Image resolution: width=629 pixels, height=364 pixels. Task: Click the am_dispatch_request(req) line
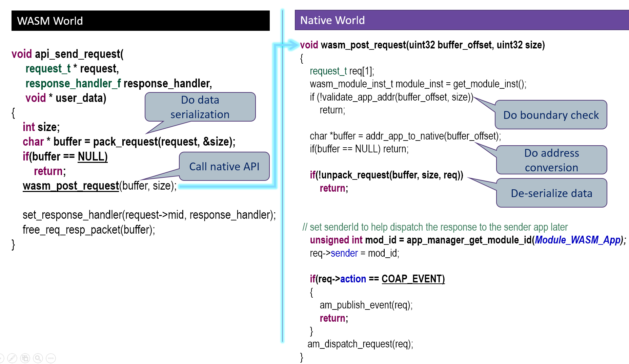click(360, 344)
